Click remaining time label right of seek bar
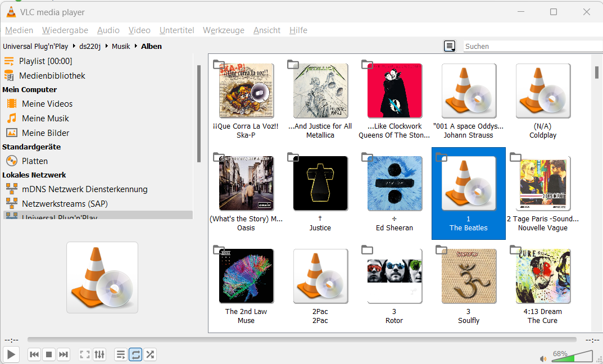The width and height of the screenshot is (603, 364). click(592, 340)
